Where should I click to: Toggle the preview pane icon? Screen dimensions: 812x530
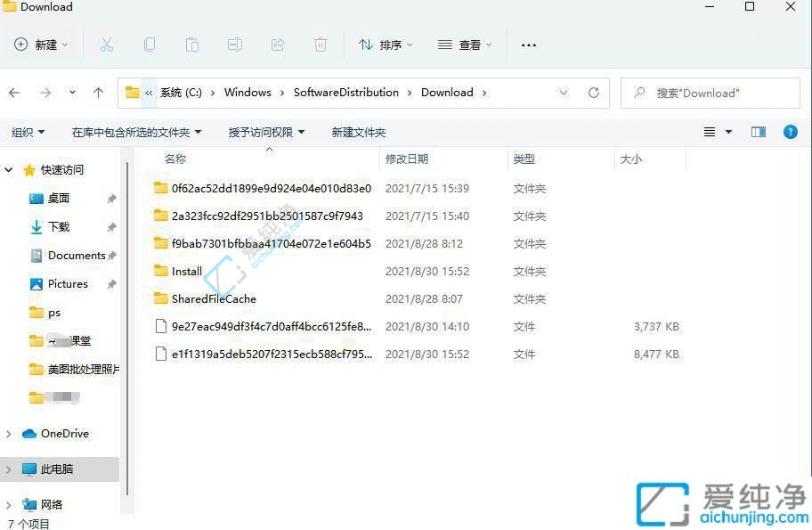pos(758,132)
